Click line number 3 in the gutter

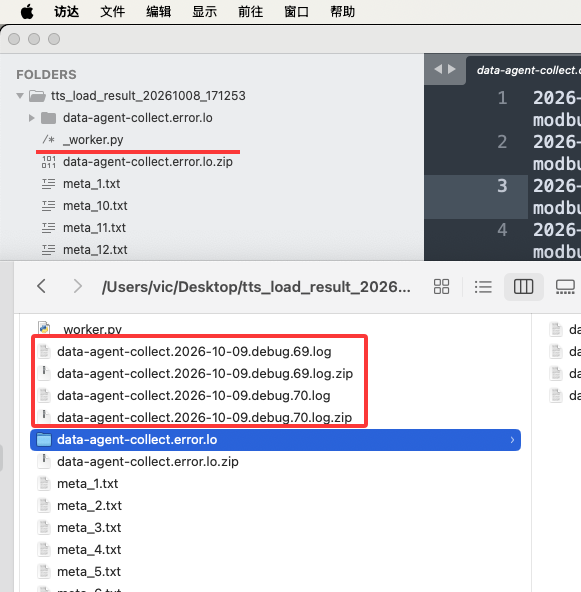click(502, 186)
